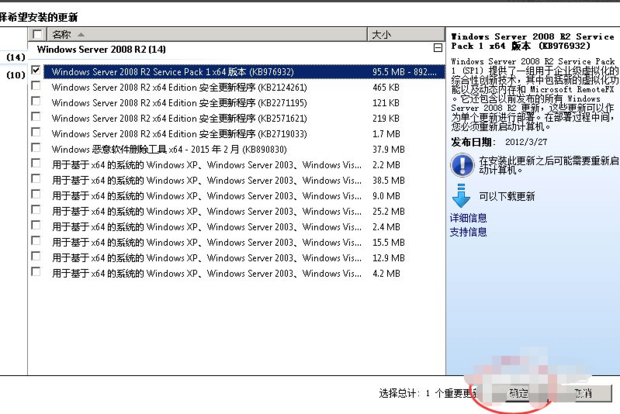The height and width of the screenshot is (414, 620).
Task: Toggle the select-all checkbox in header
Action: pyautogui.click(x=37, y=34)
